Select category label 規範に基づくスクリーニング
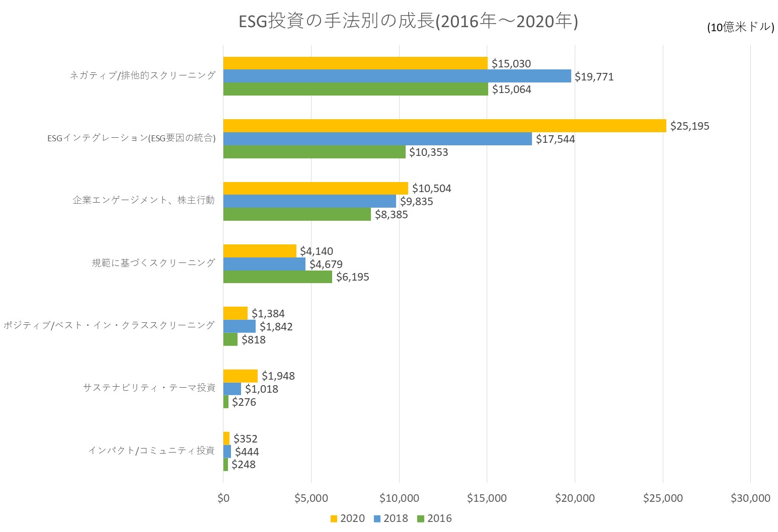Image resolution: width=778 pixels, height=532 pixels. pyautogui.click(x=153, y=262)
